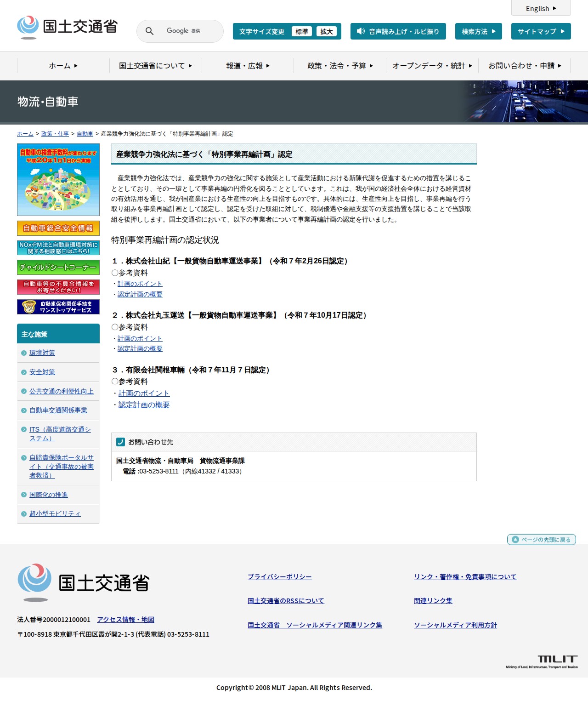Open 計画のポイント for 有限会社関根車輛
The image size is (588, 701).
point(144,393)
